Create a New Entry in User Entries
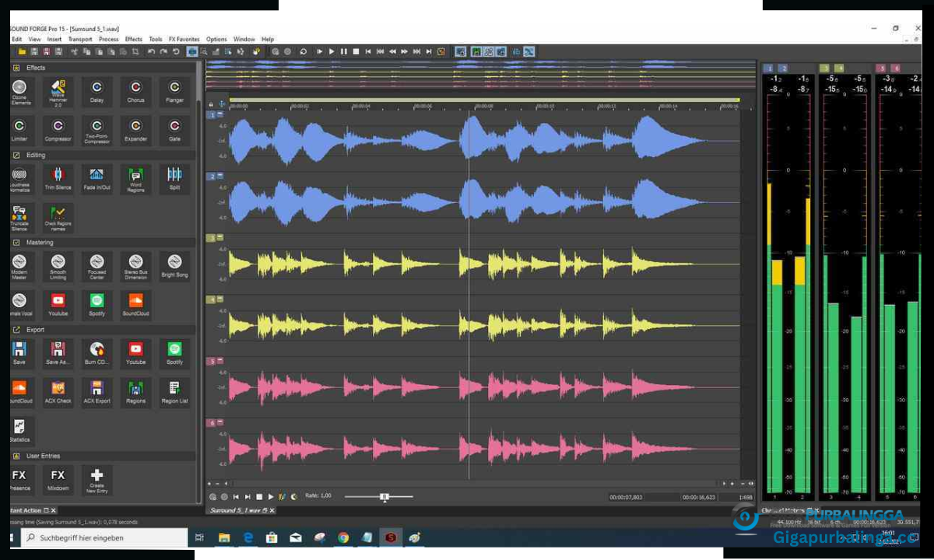Viewport: 934px width, 560px height. click(97, 481)
